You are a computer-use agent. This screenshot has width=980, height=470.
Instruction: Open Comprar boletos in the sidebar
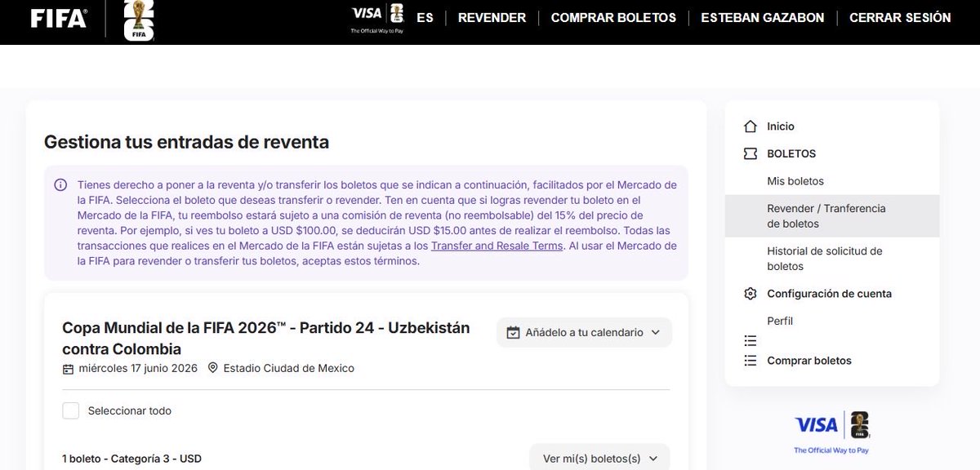(809, 361)
